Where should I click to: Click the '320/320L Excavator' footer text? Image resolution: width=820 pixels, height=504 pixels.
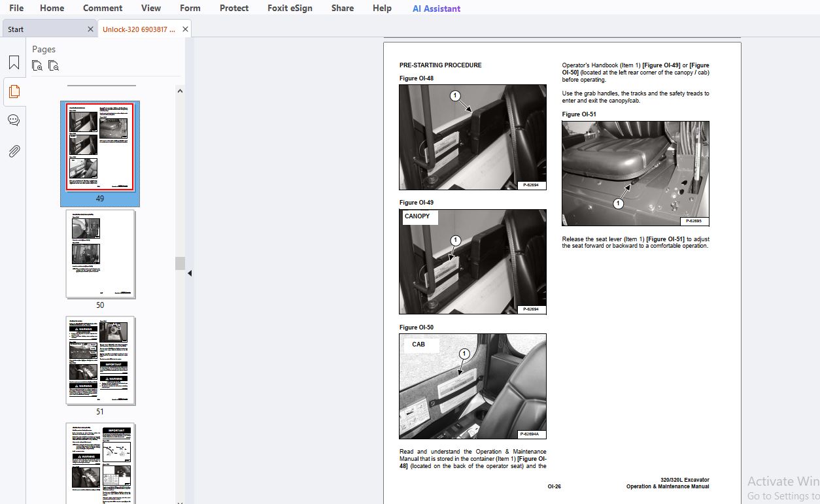coord(685,480)
